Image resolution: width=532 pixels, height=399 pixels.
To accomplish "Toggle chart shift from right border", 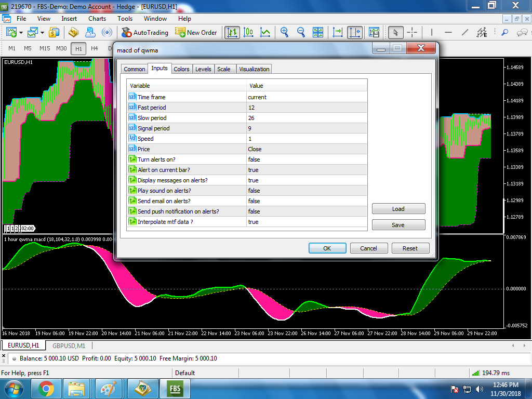I will (x=355, y=32).
